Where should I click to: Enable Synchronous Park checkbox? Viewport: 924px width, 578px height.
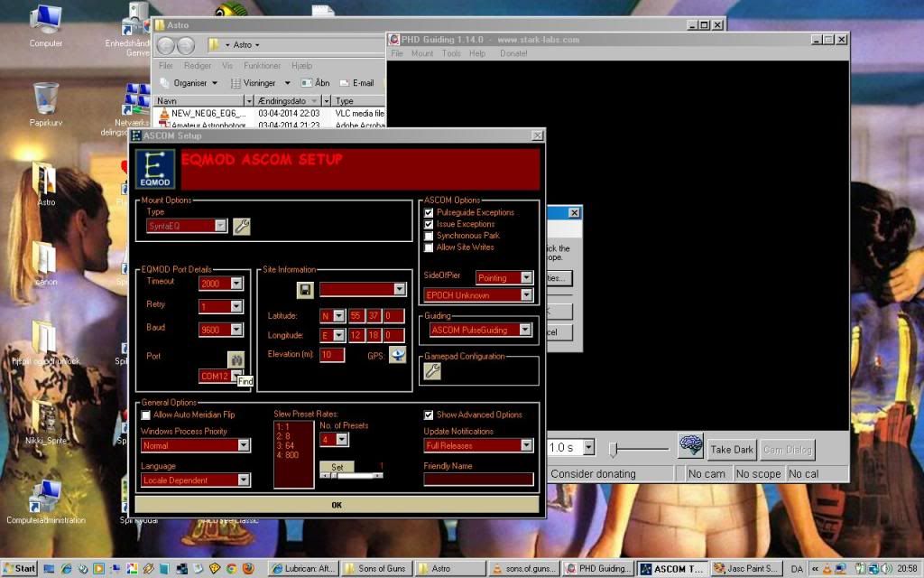coord(429,236)
